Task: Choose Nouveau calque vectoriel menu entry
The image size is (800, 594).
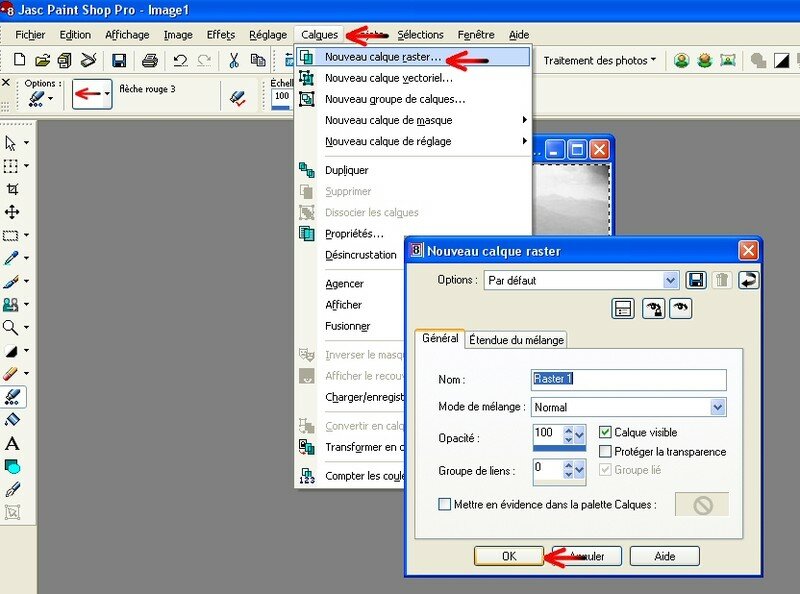Action: (x=414, y=78)
